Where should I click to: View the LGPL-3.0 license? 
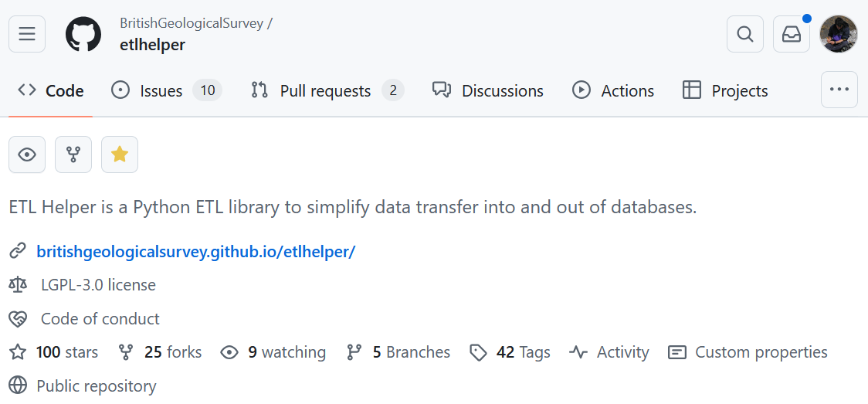(x=98, y=285)
